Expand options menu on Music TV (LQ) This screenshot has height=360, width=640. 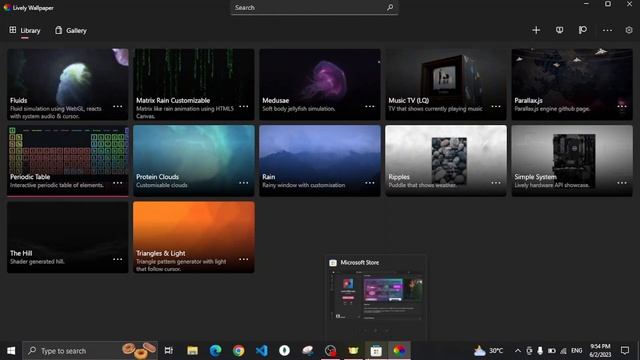point(496,107)
